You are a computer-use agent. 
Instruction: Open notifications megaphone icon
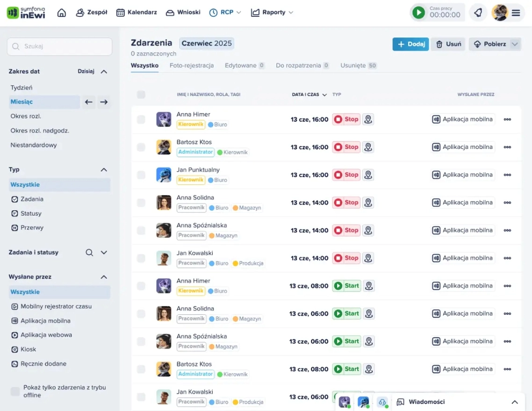pyautogui.click(x=478, y=13)
